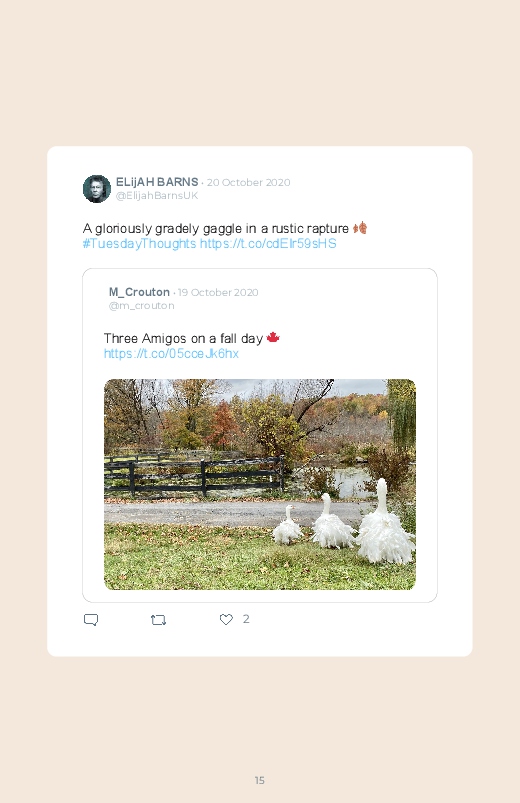Click the ELijAH BARNS display name

tap(157, 182)
